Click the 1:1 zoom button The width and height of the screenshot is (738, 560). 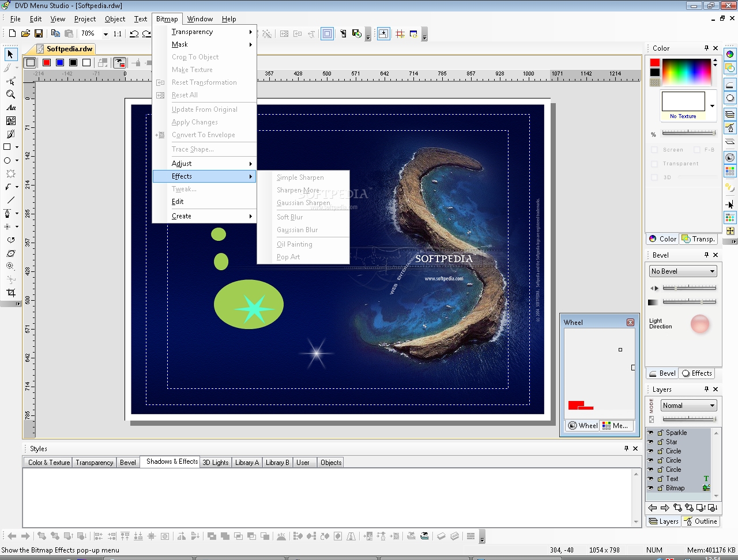tap(118, 33)
